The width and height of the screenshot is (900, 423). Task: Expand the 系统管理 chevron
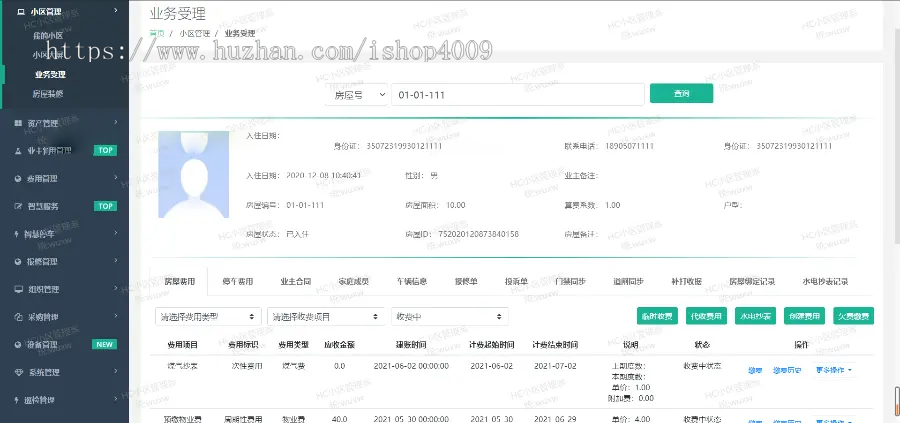116,372
